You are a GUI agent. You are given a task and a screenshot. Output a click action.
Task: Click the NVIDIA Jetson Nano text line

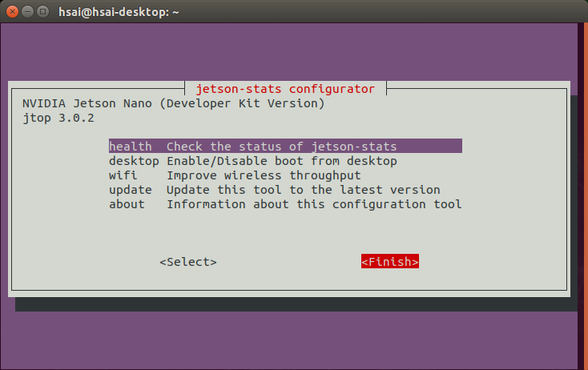pos(173,103)
